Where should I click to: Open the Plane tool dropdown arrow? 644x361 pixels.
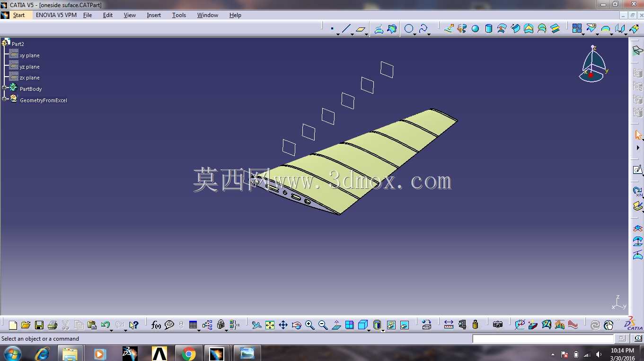click(366, 34)
